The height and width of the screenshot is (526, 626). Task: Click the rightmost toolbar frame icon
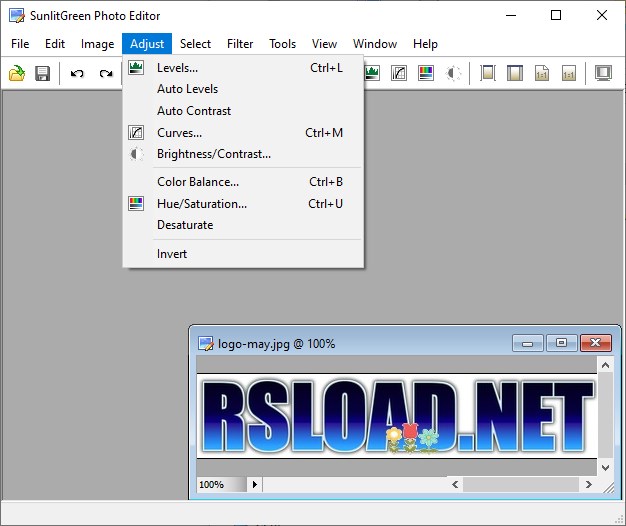pos(603,73)
